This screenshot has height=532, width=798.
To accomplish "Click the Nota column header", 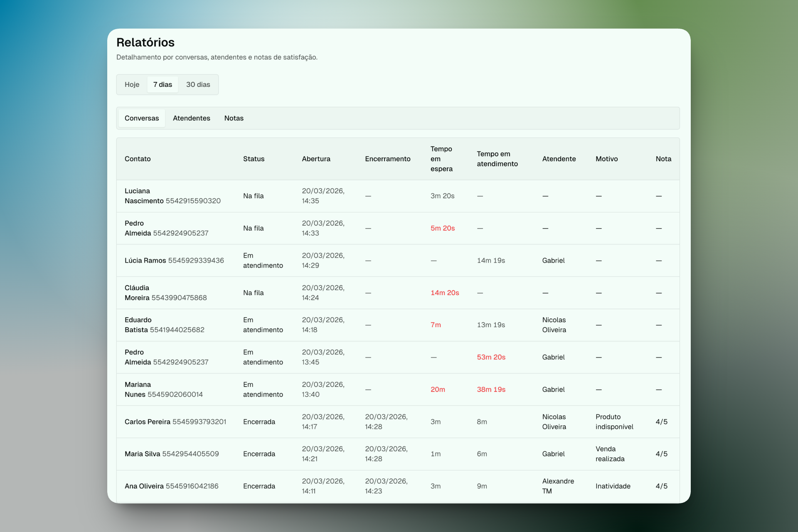I will coord(663,159).
